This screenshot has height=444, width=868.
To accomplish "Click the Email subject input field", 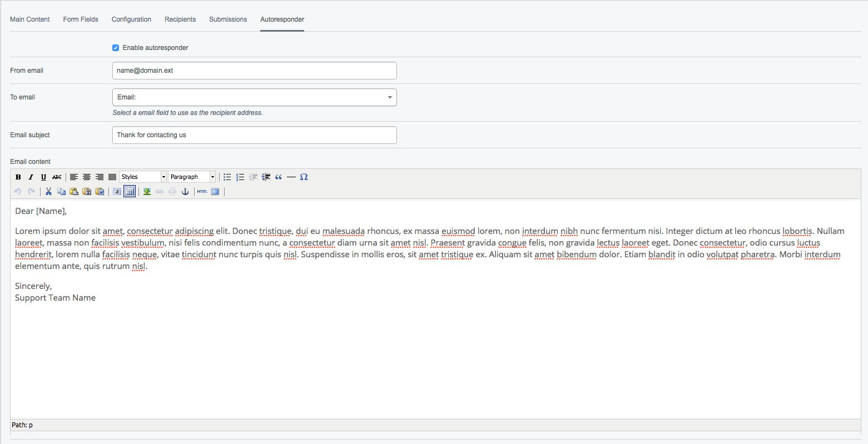I will pyautogui.click(x=255, y=135).
